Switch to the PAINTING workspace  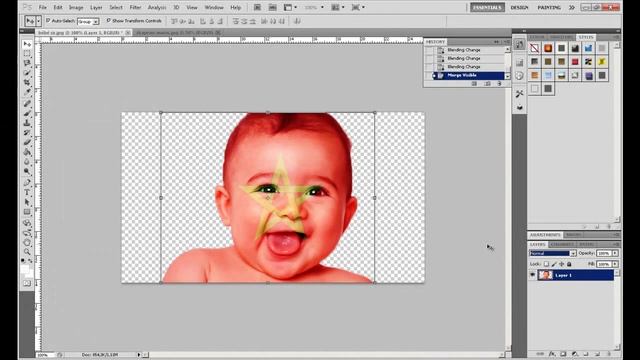point(549,7)
